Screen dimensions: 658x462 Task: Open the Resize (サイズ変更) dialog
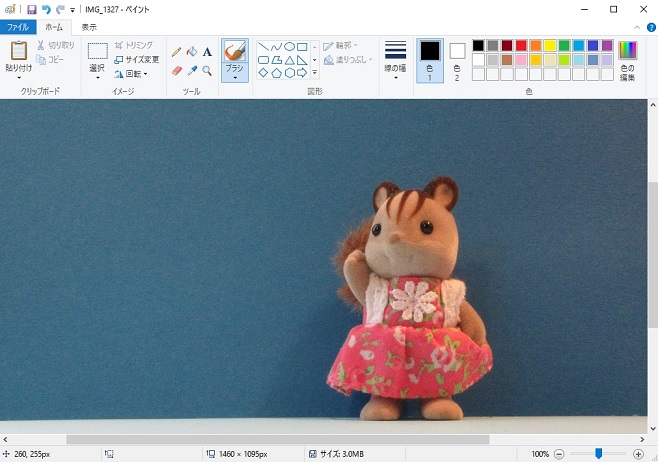[x=137, y=60]
